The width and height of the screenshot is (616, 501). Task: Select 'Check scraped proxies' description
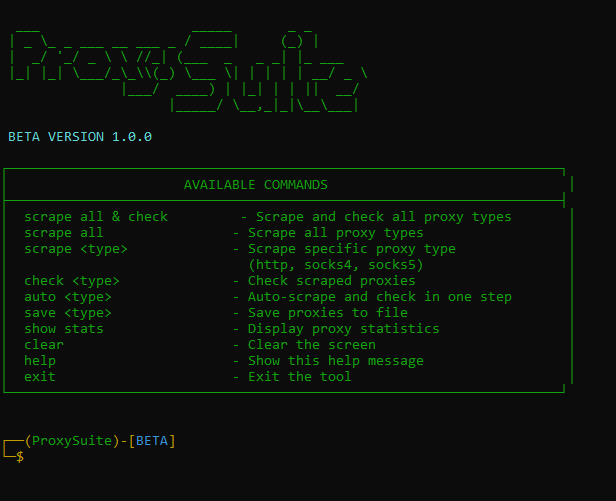click(x=332, y=281)
